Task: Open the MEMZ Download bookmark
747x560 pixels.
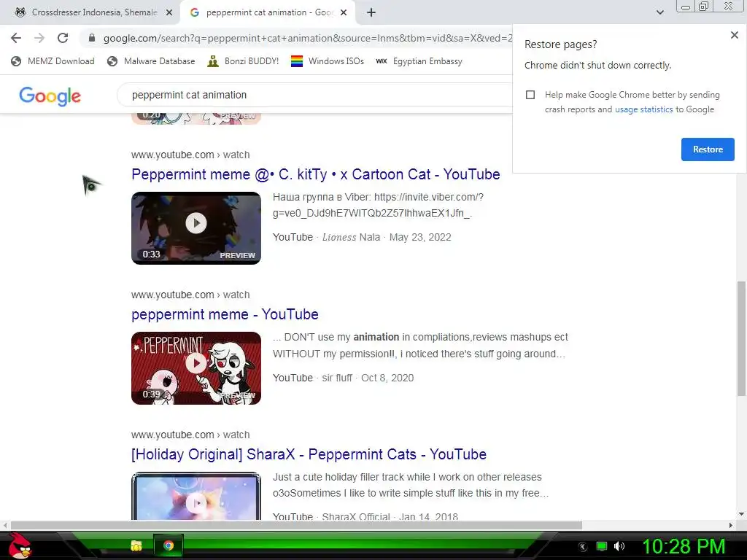Action: tap(53, 61)
